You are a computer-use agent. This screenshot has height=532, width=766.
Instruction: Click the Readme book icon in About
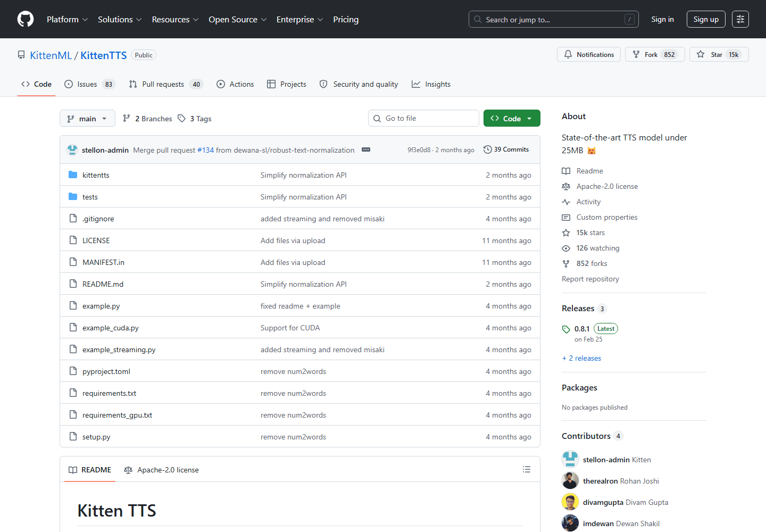pyautogui.click(x=566, y=171)
